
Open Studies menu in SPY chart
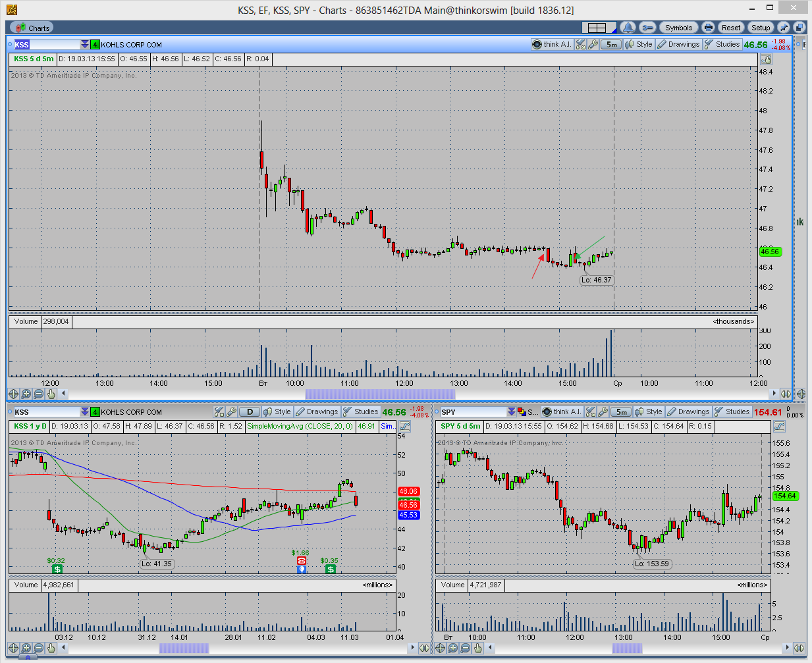coord(732,411)
